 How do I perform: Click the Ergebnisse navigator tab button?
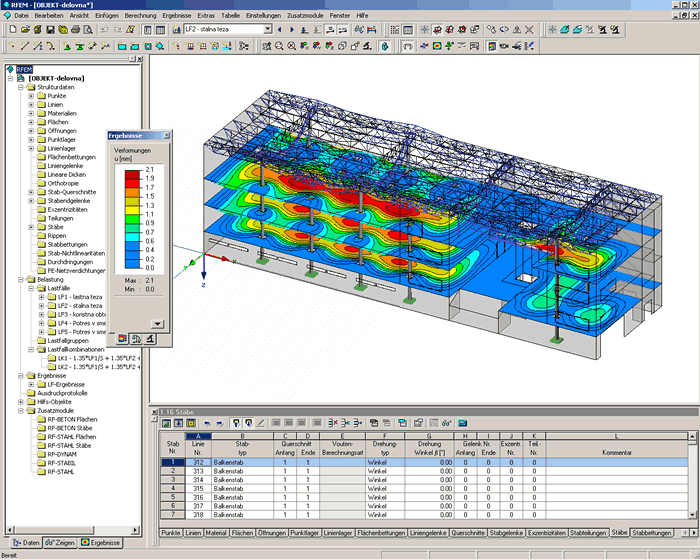(x=101, y=543)
